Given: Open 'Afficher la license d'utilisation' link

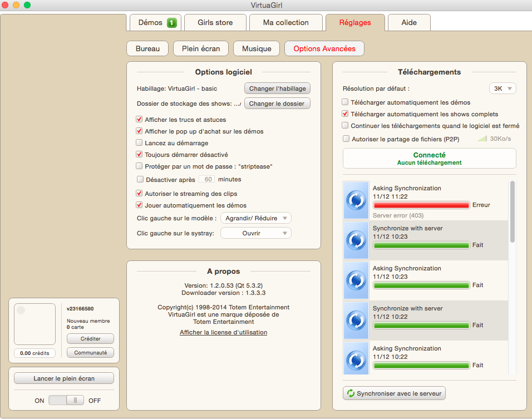Looking at the screenshot, I should (x=223, y=332).
